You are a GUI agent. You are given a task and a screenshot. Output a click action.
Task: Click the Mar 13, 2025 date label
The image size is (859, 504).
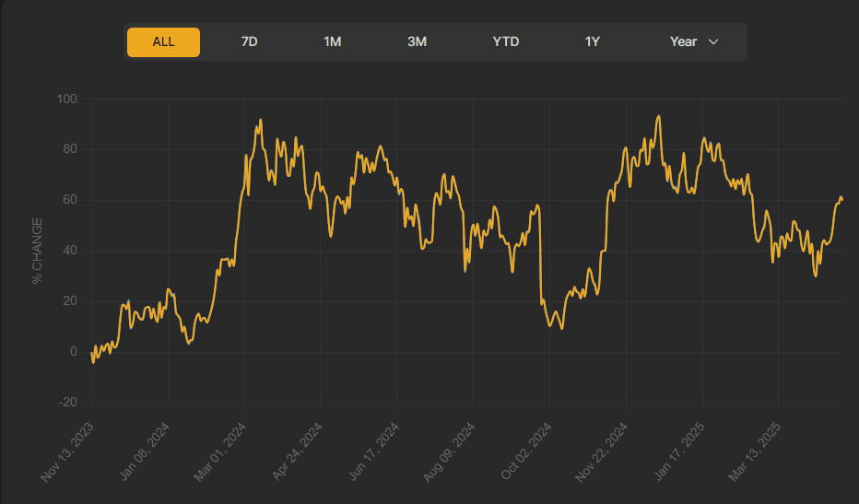(x=757, y=451)
